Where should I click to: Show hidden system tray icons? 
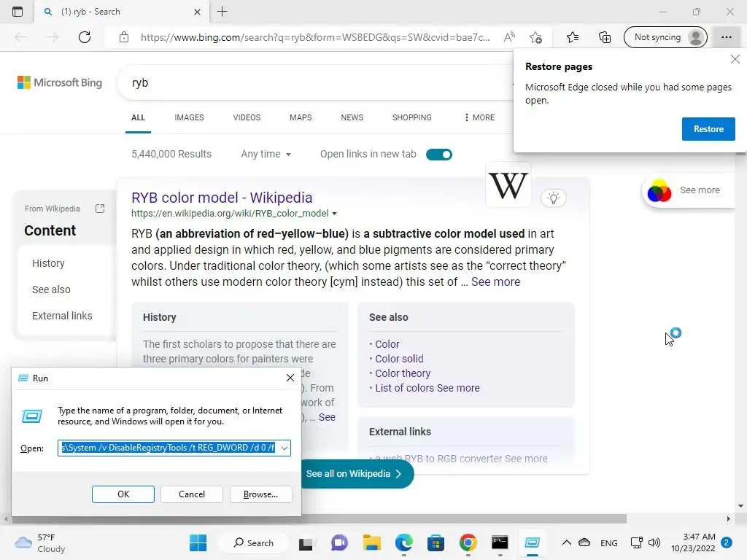point(566,542)
